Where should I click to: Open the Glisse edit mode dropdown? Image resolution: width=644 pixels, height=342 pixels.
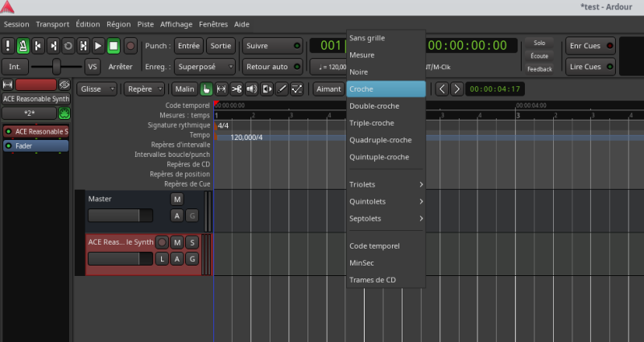[x=97, y=89]
